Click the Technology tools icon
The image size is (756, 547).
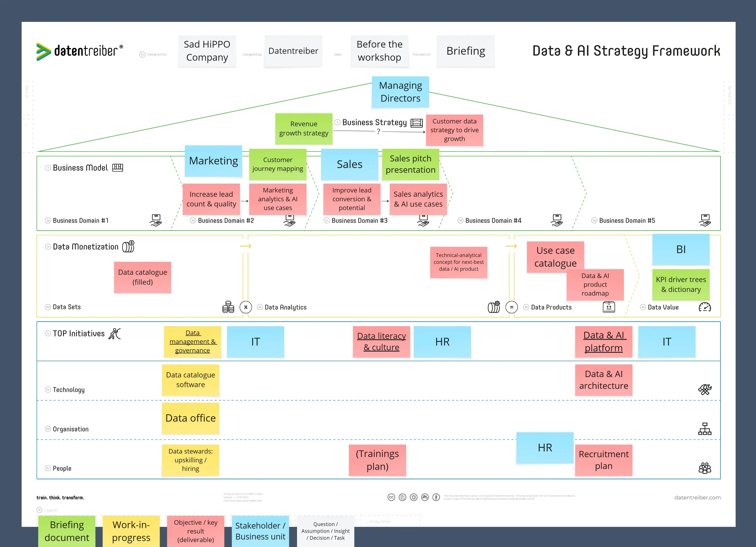click(x=705, y=389)
